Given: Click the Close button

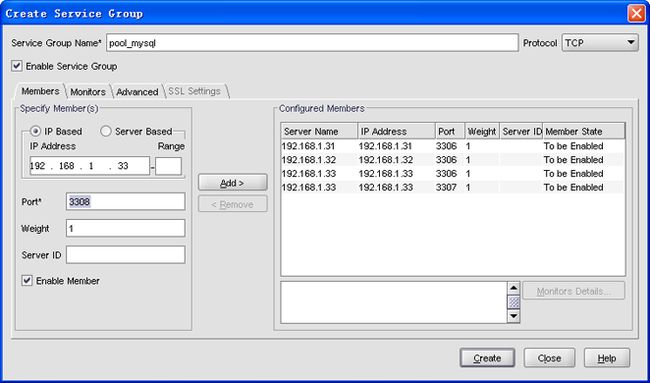Looking at the screenshot, I should (x=549, y=358).
